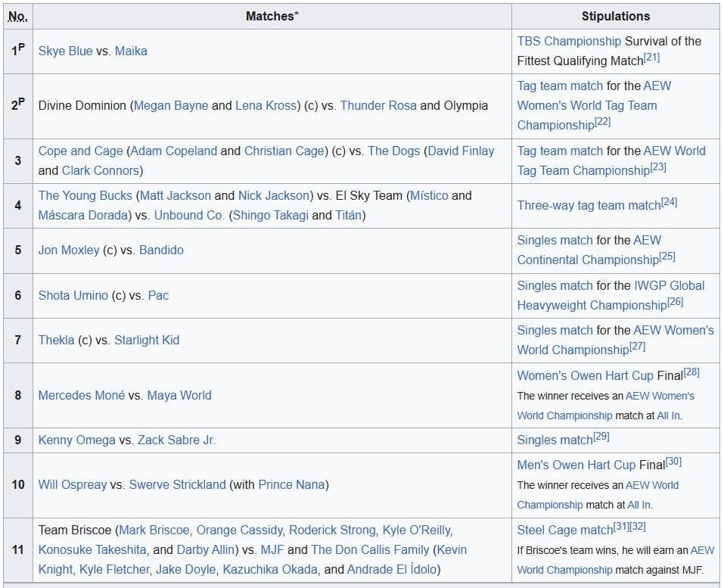Open the Kenny Omega link
The image size is (724, 588).
[x=76, y=440]
